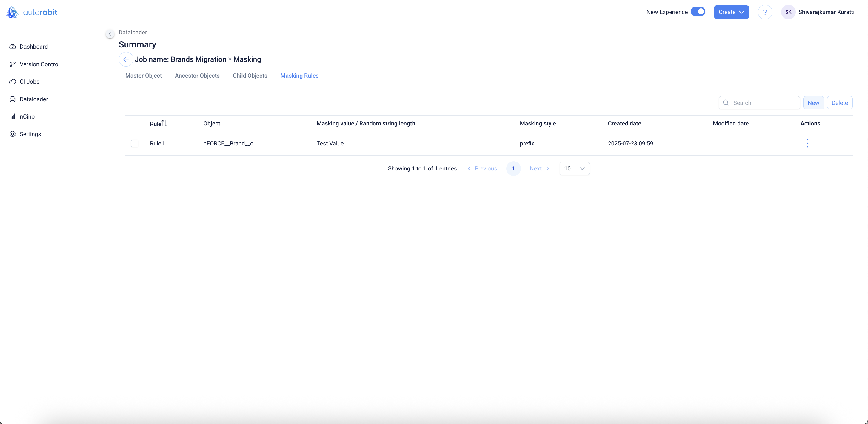Toggle the New Experience switch
The image size is (868, 424).
click(x=698, y=12)
